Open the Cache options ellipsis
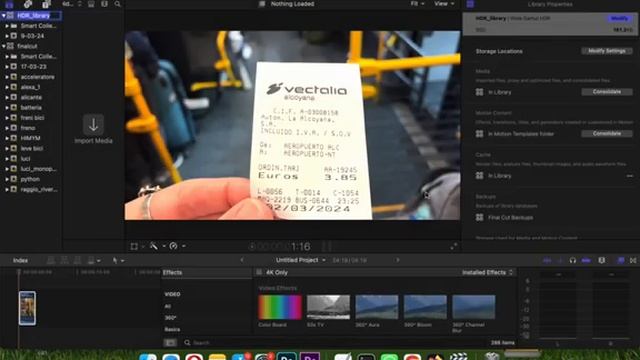The image size is (640, 360). [630, 176]
